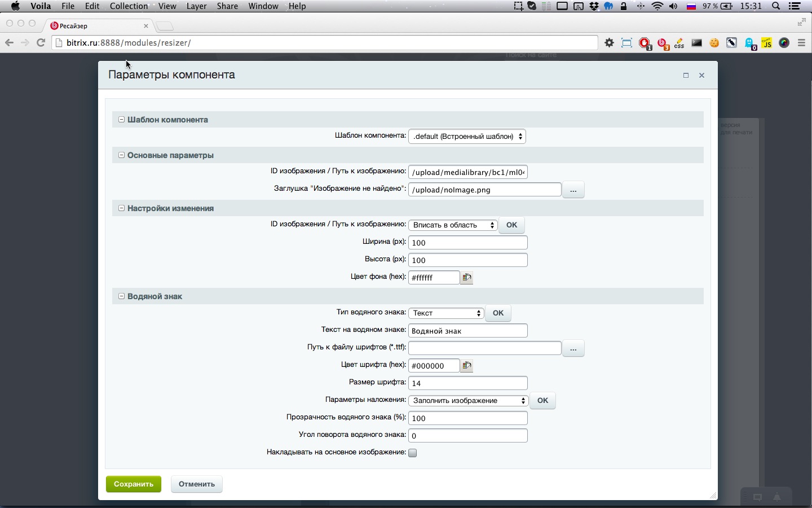This screenshot has width=812, height=508.
Task: Open the 'Заполнить изображение' overlay dropdown
Action: pyautogui.click(x=468, y=401)
